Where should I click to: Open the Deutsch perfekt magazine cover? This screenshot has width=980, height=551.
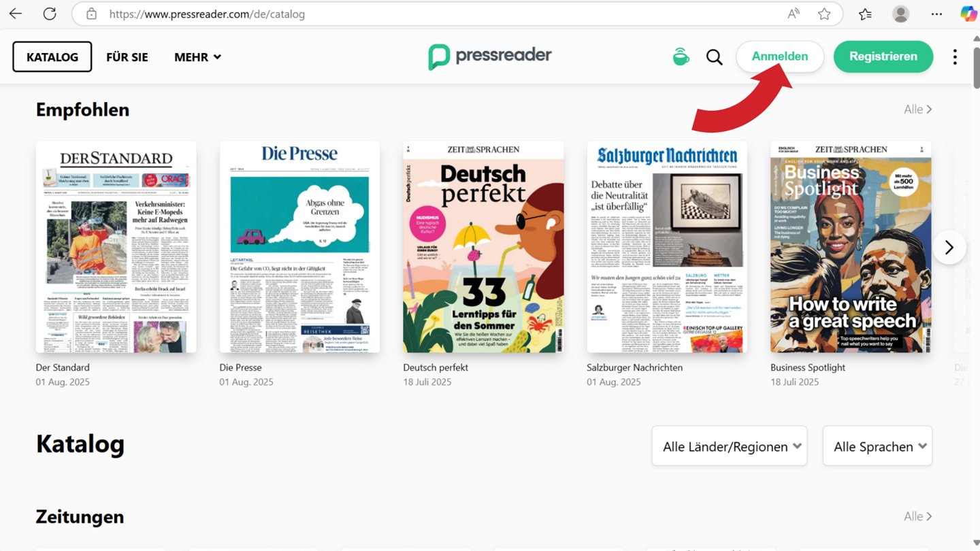coord(483,246)
